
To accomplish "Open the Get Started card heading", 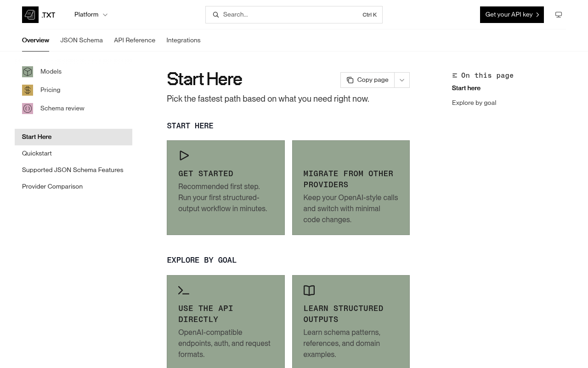I will click(206, 174).
